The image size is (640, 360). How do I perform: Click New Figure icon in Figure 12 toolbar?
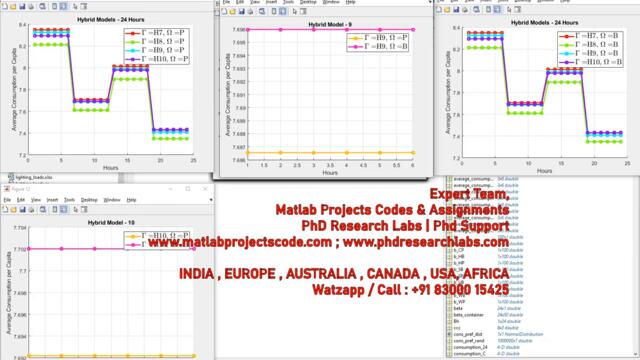(5, 209)
